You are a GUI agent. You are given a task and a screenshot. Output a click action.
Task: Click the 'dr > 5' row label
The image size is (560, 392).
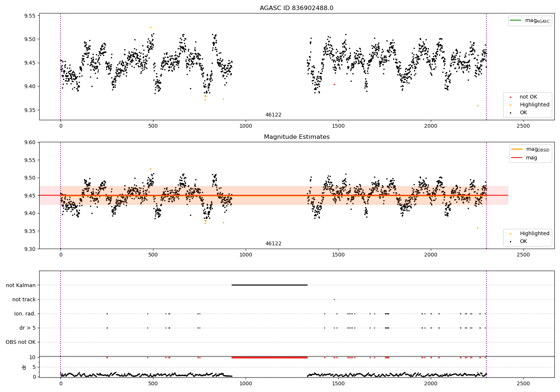pos(28,328)
